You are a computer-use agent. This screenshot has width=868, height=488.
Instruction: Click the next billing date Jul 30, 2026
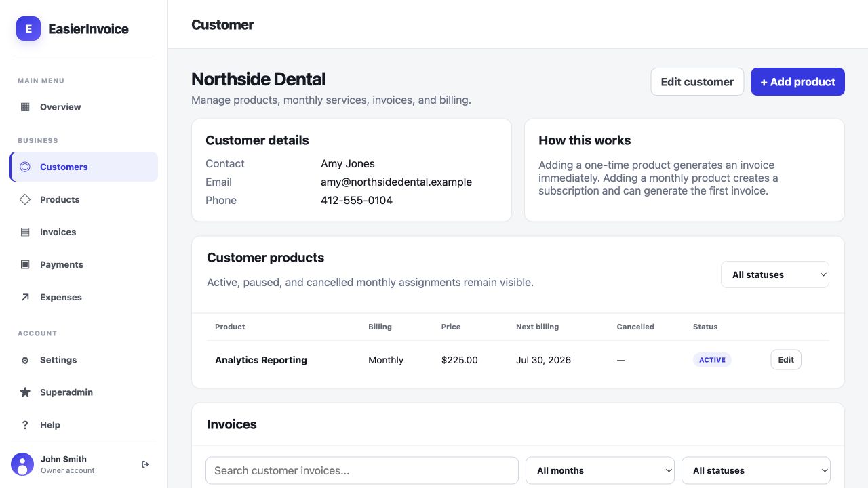coord(543,360)
